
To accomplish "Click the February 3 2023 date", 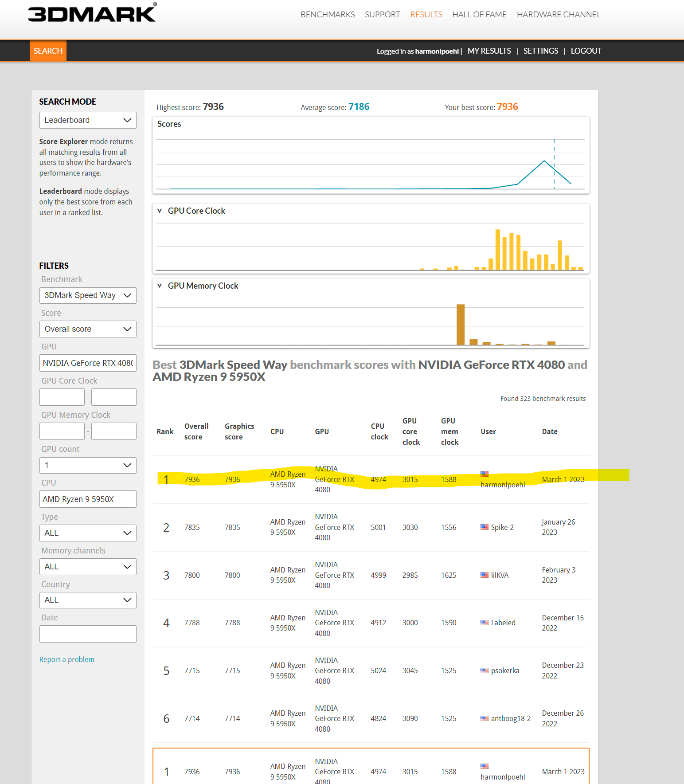I will click(x=559, y=575).
